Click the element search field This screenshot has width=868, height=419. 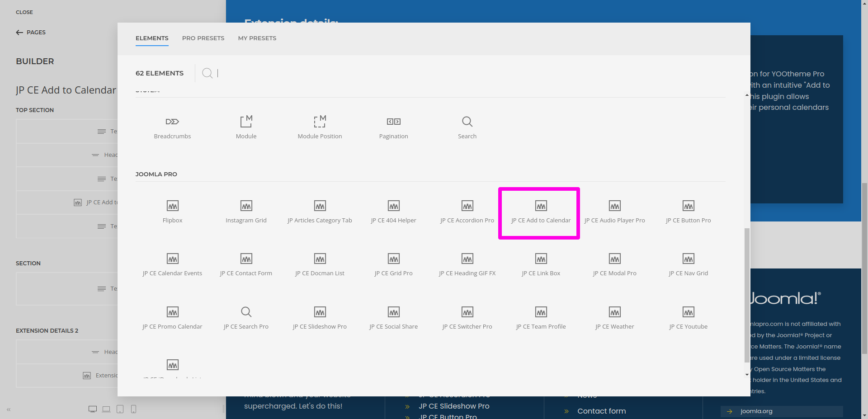click(470, 73)
